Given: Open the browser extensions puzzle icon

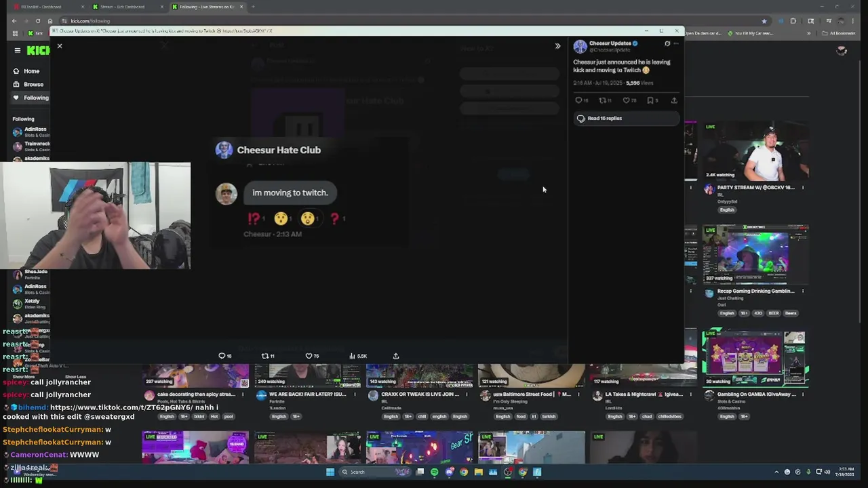Looking at the screenshot, I should click(793, 21).
